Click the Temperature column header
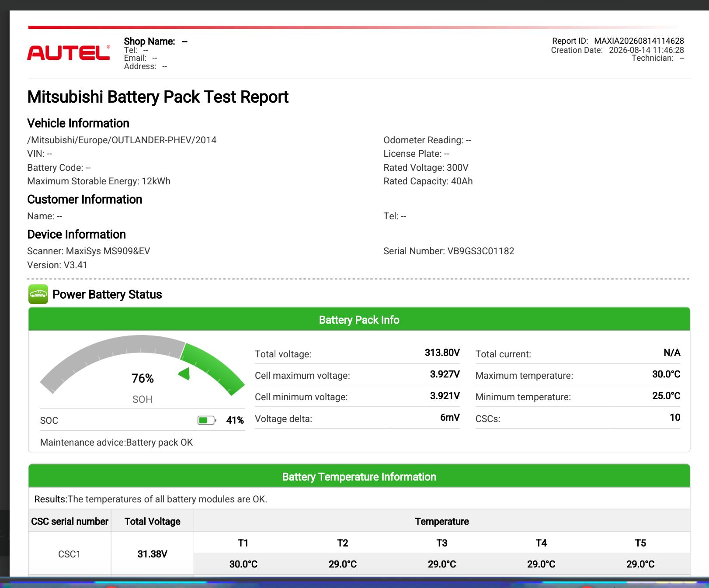Viewport: 709px width, 588px height. click(x=442, y=521)
